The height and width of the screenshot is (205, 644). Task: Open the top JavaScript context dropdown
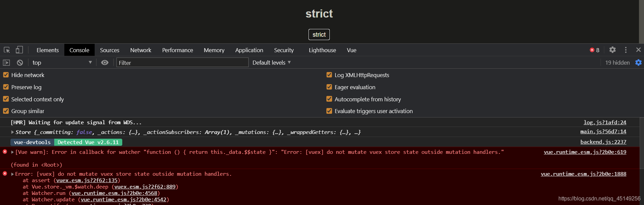[x=62, y=63]
